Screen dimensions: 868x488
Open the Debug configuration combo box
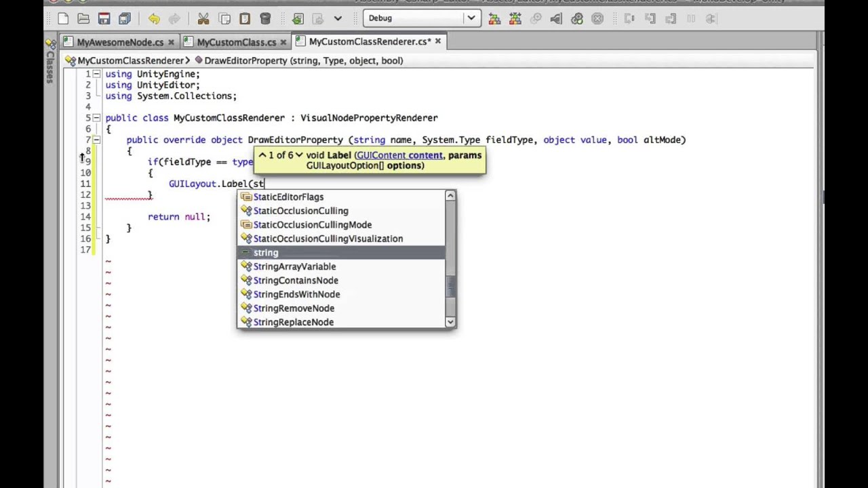click(420, 18)
